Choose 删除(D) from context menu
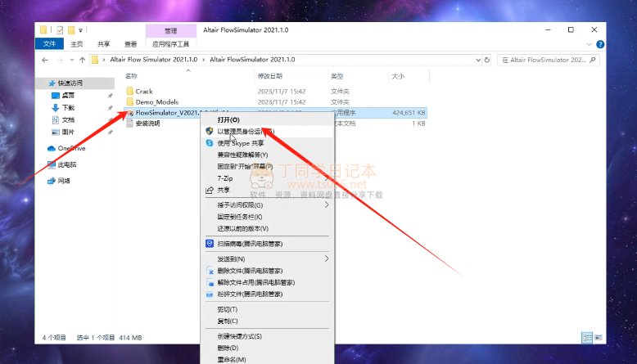 pos(267,348)
